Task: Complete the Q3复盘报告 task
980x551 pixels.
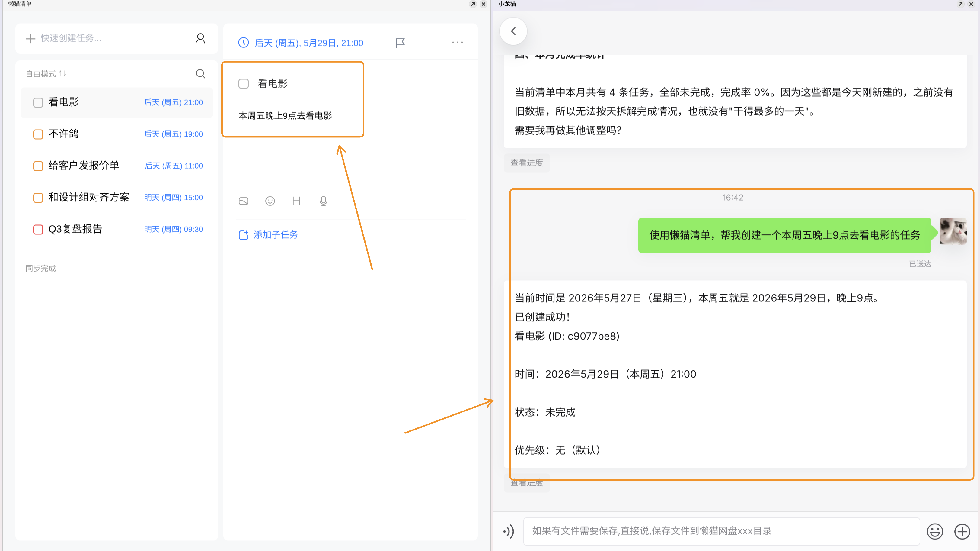Action: coord(38,229)
